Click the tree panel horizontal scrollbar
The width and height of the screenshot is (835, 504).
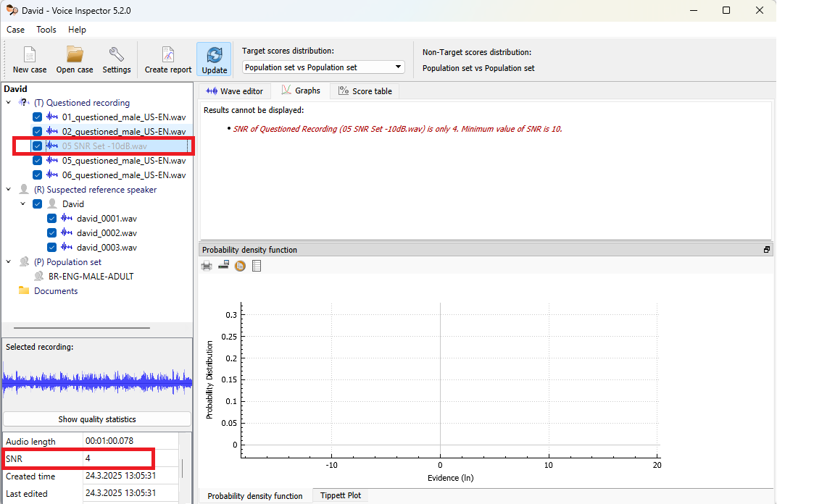coord(81,328)
